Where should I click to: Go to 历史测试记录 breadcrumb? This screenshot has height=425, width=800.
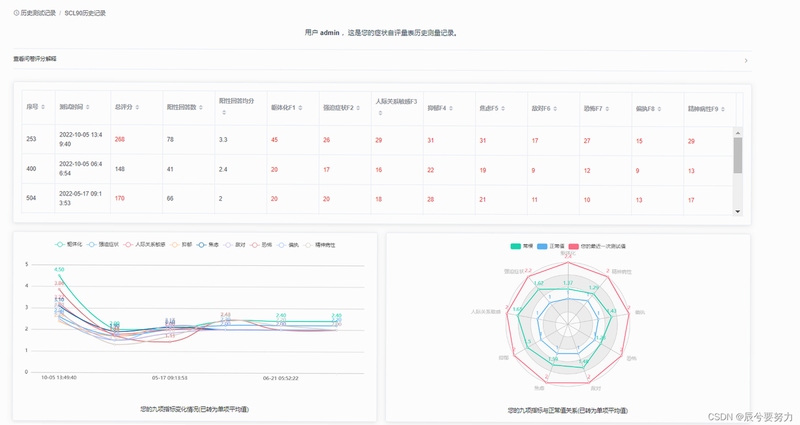click(x=38, y=13)
